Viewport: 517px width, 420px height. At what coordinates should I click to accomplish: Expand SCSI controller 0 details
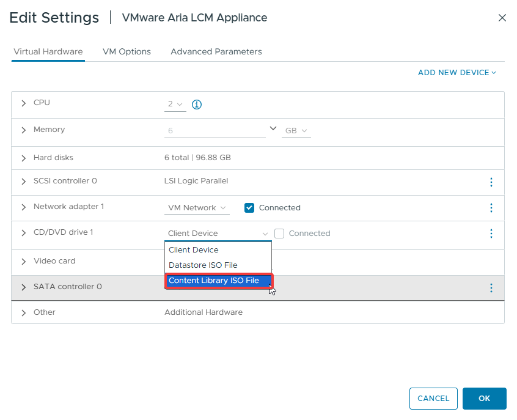[x=23, y=182]
